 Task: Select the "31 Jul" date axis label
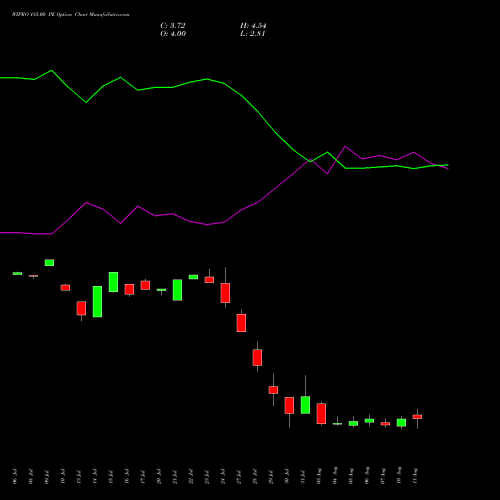(303, 476)
